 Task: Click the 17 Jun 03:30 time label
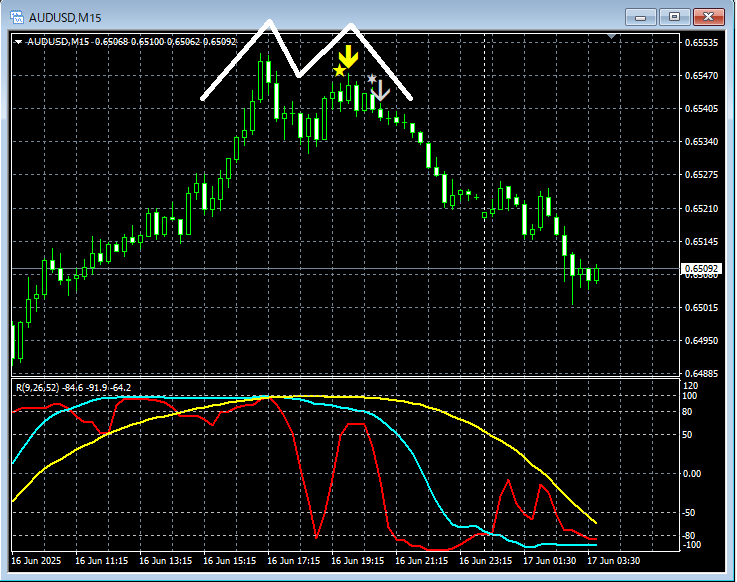[613, 560]
